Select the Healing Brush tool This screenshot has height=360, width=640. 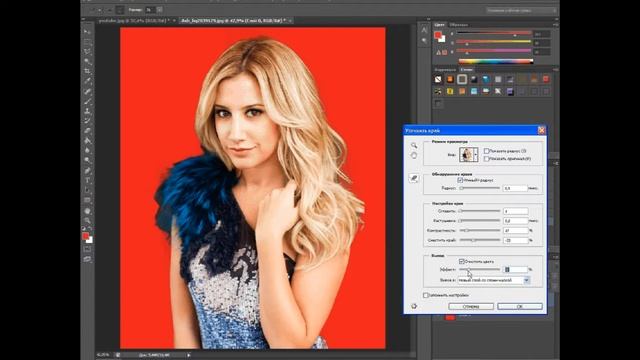tap(87, 91)
